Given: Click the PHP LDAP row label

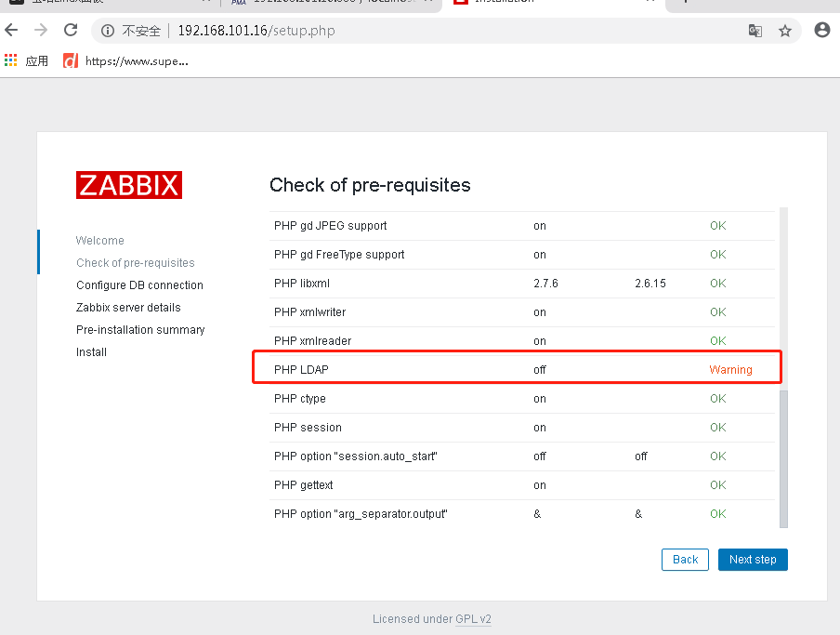Looking at the screenshot, I should pos(301,370).
